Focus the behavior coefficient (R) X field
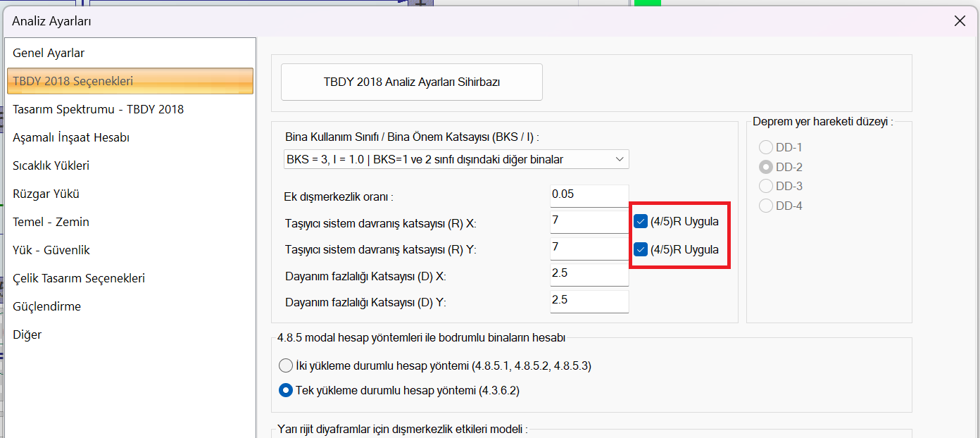The height and width of the screenshot is (438, 980). 589,221
